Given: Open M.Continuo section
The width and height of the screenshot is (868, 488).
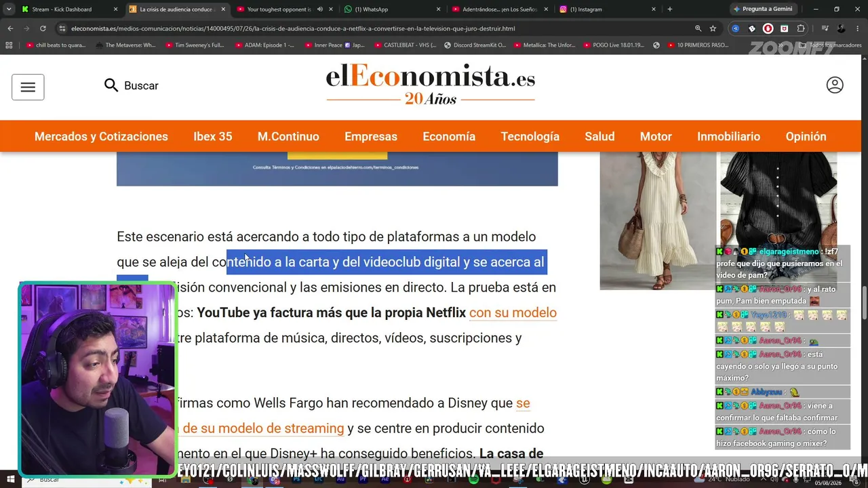Looking at the screenshot, I should coord(288,136).
